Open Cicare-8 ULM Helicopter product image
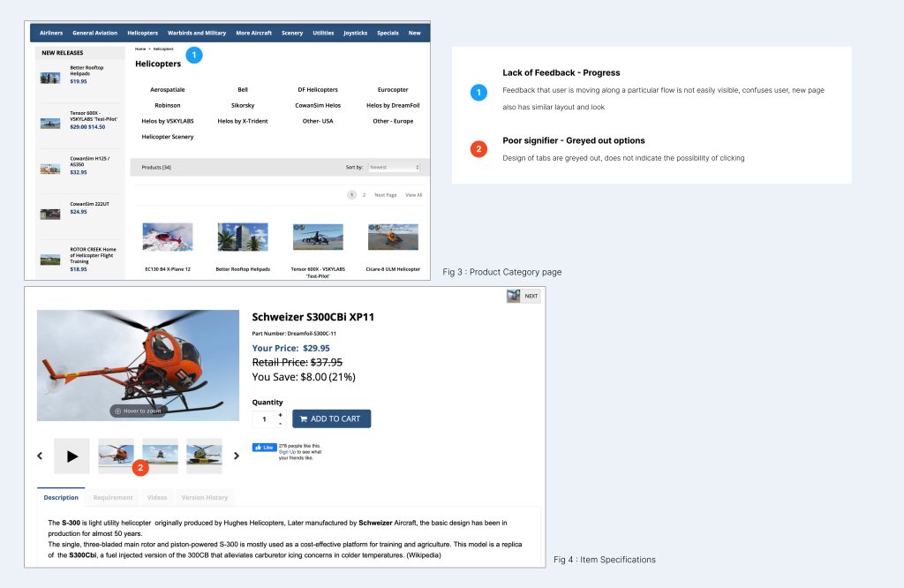Screen dimensions: 904x588 [x=393, y=237]
